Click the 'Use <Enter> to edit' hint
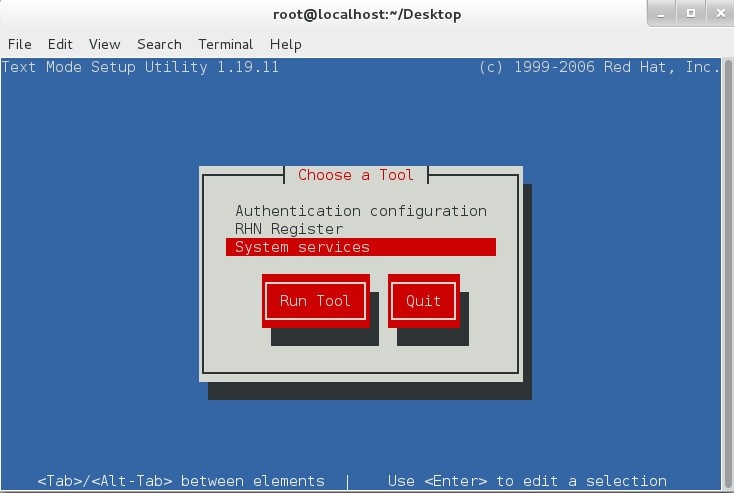The image size is (734, 493). (x=527, y=481)
